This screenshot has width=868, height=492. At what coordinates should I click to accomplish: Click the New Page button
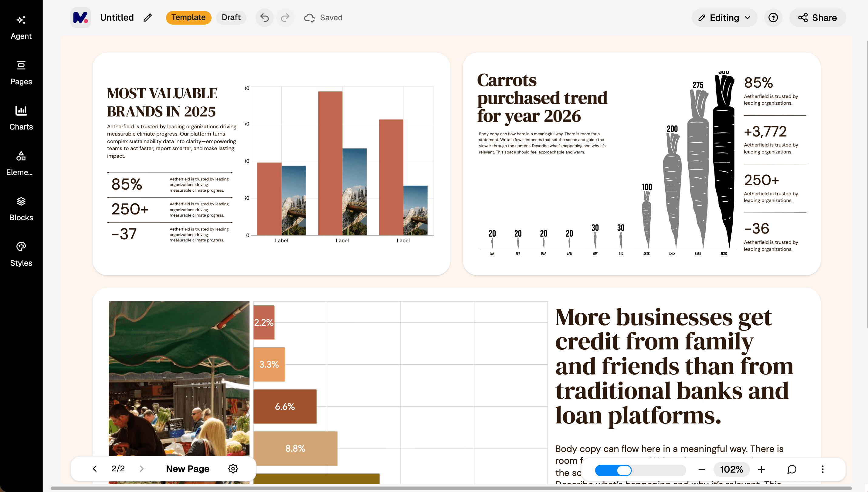[x=188, y=469]
